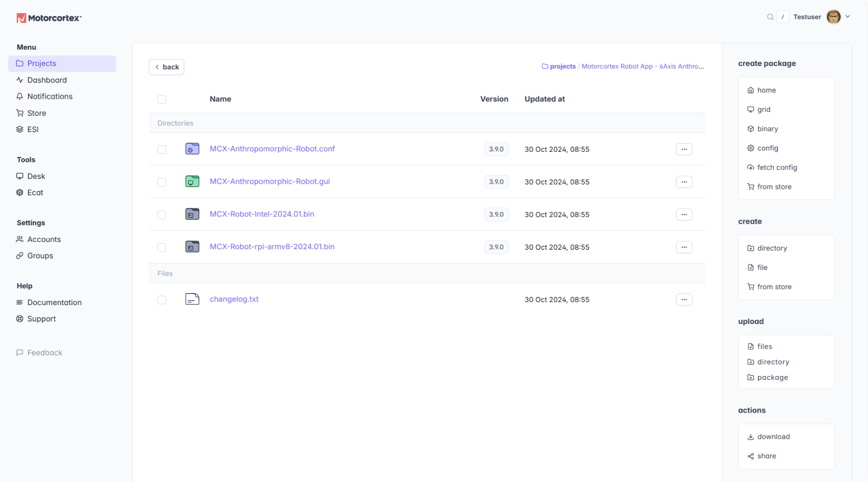Open more options menu for changelog.txt
This screenshot has width=868, height=482.
coord(684,299)
